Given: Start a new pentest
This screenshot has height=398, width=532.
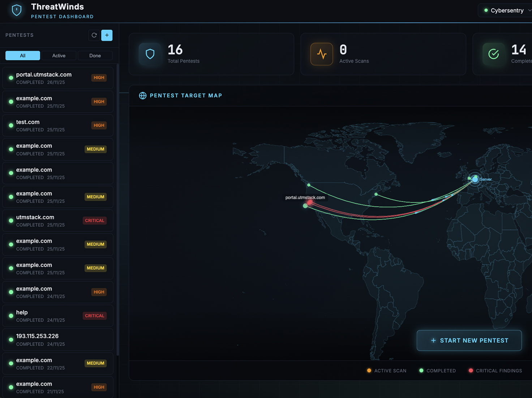Looking at the screenshot, I should [469, 341].
